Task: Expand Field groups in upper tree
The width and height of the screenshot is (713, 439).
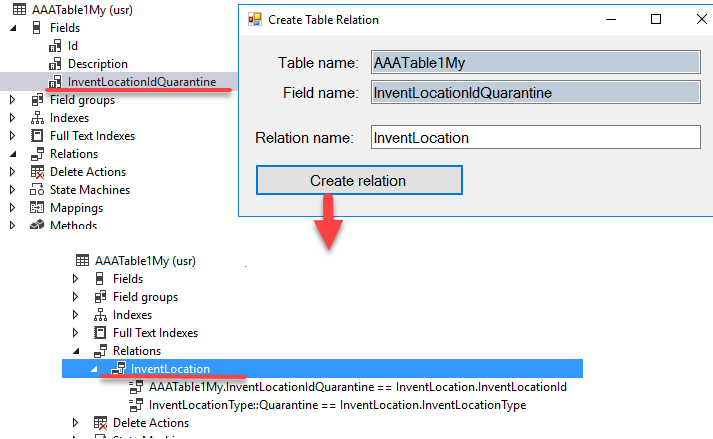Action: click(x=12, y=100)
